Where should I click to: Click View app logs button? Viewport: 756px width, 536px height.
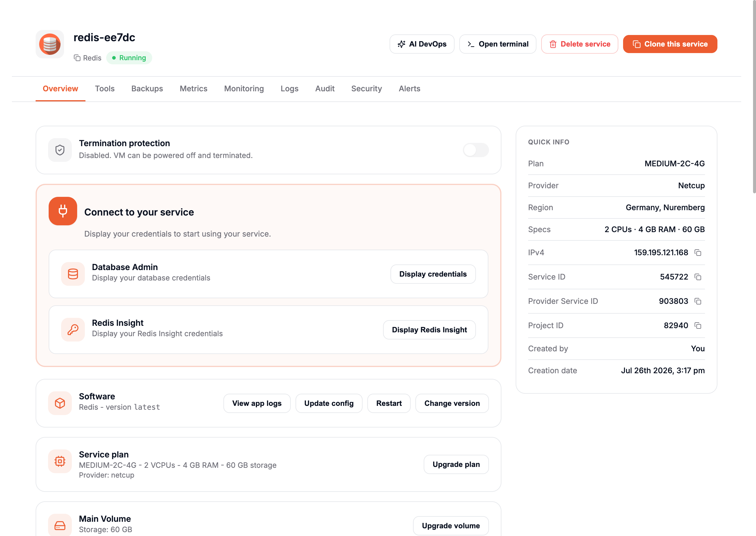[257, 403]
